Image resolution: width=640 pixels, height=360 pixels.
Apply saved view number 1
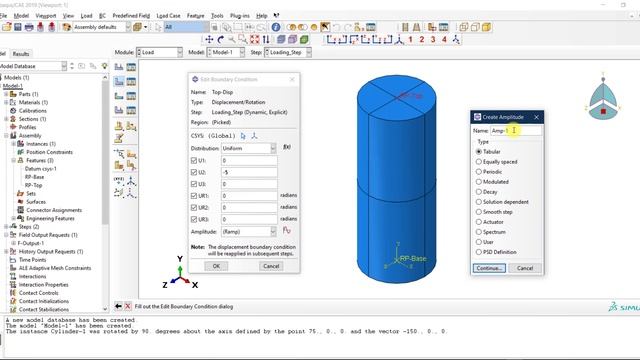click(x=410, y=39)
